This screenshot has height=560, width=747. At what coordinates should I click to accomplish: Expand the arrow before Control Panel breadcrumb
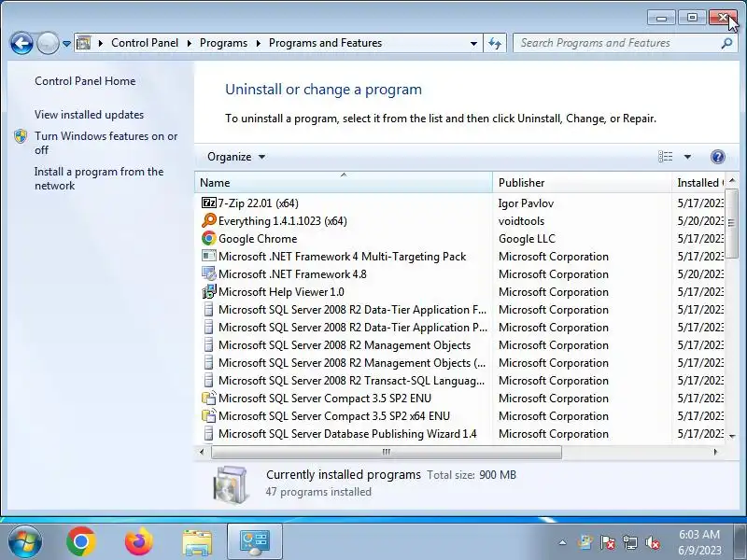(x=101, y=43)
